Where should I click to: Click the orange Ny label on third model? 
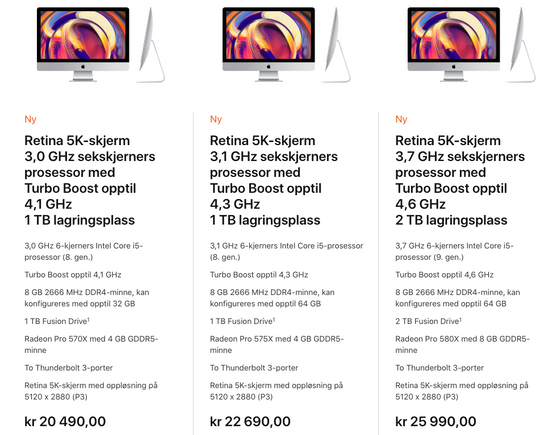(401, 119)
